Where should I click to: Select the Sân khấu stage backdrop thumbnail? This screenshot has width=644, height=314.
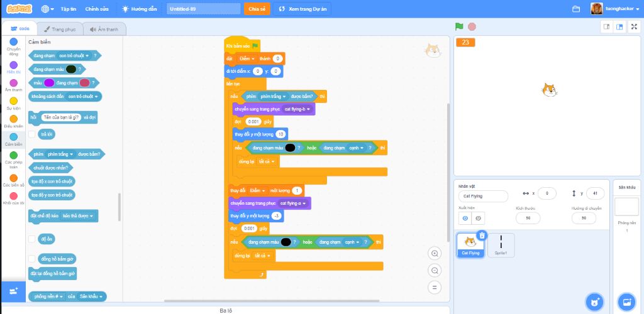coord(626,206)
